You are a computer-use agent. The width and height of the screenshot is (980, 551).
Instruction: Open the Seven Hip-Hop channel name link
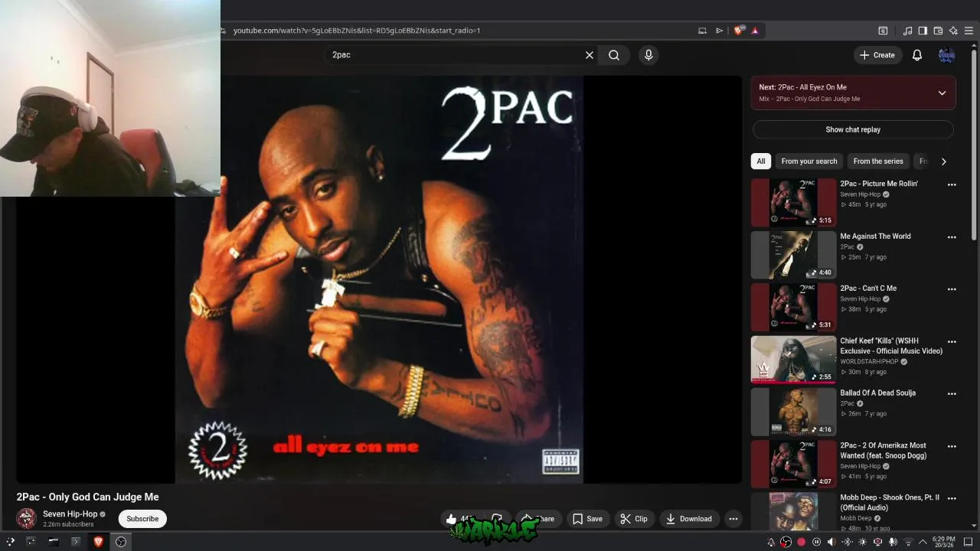[x=70, y=514]
